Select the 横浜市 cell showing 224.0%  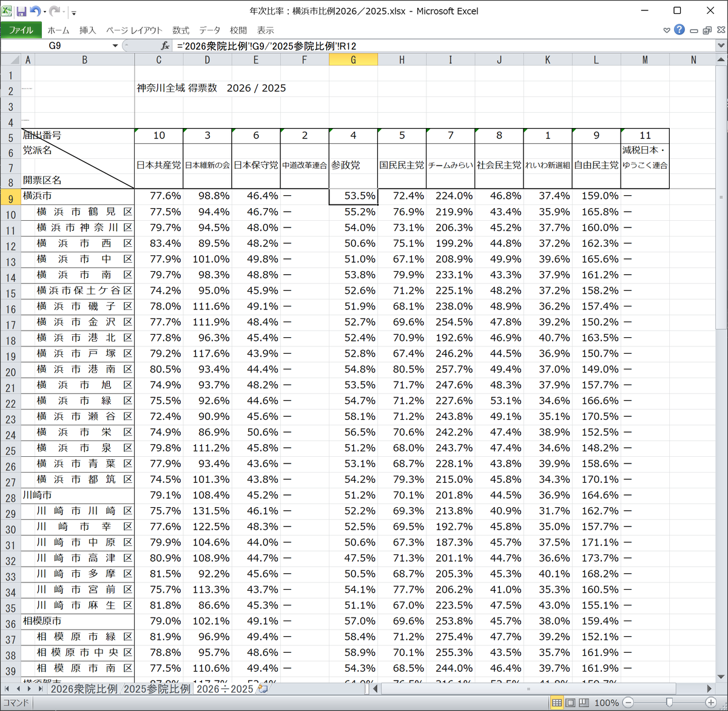pyautogui.click(x=450, y=196)
